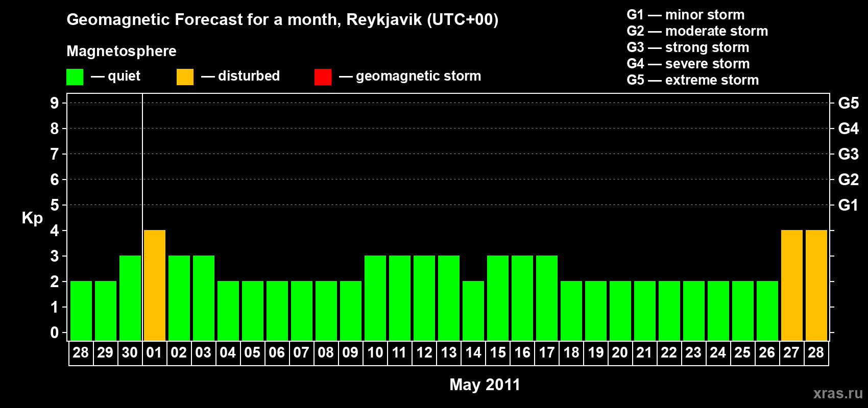
Task: Click date label 01 on the axis
Action: click(x=154, y=353)
